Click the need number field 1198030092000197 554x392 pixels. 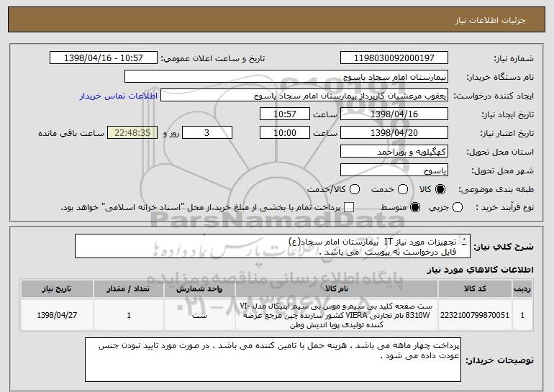pyautogui.click(x=394, y=58)
